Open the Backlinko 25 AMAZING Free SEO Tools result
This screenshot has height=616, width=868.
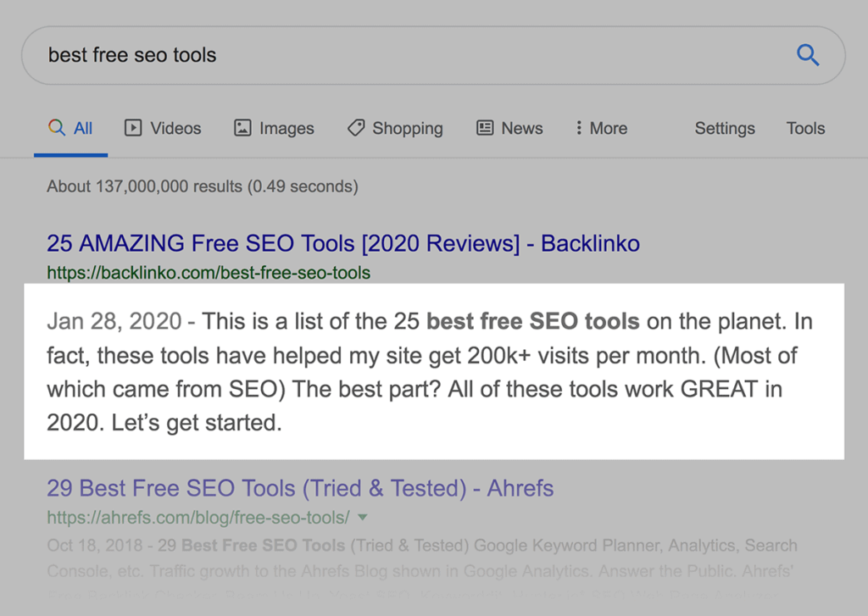[342, 244]
